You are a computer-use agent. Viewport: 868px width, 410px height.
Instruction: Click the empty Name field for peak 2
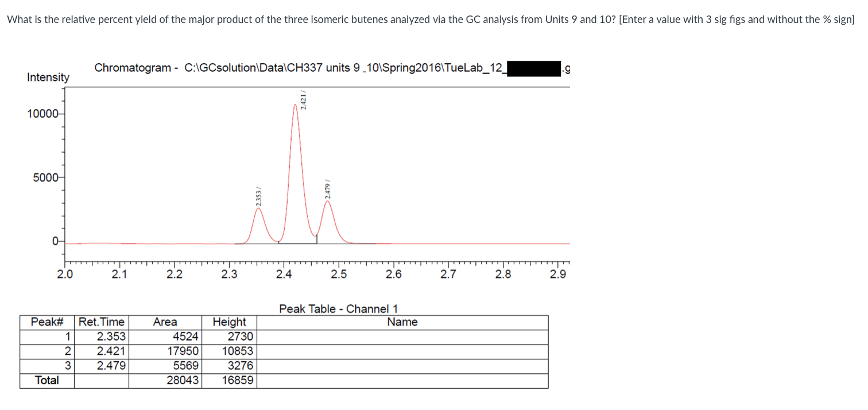coord(402,351)
